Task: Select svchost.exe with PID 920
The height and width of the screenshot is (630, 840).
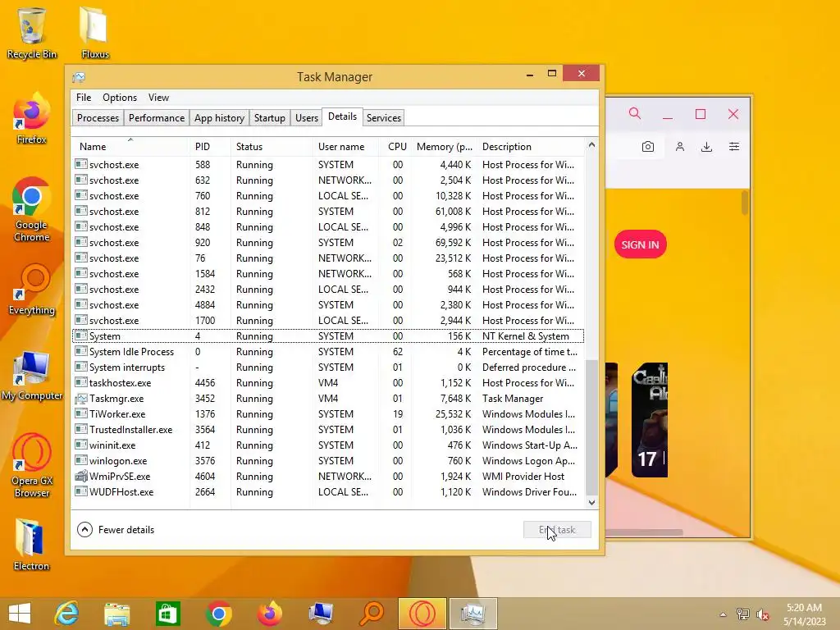Action: pyautogui.click(x=328, y=243)
